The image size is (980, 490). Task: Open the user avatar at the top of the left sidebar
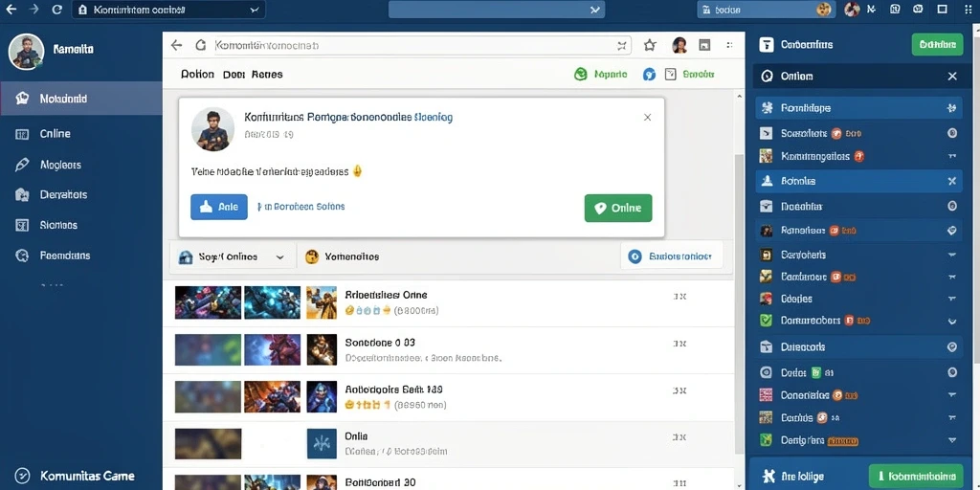tap(26, 52)
